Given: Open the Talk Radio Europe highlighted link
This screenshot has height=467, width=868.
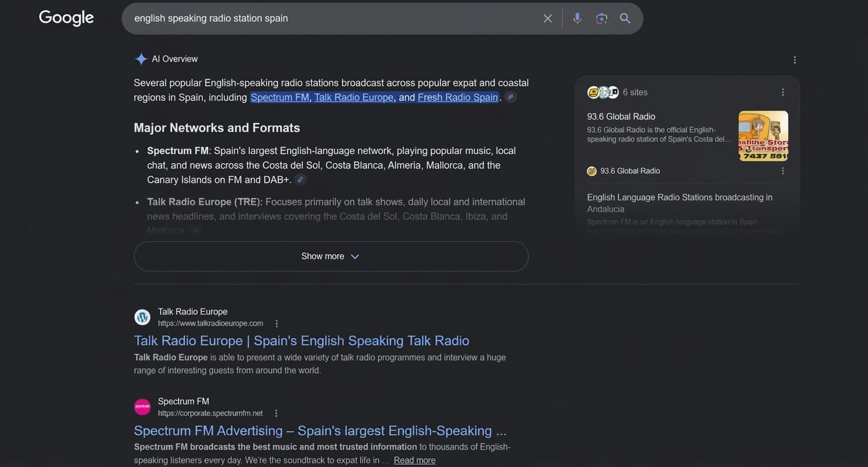Looking at the screenshot, I should [354, 97].
